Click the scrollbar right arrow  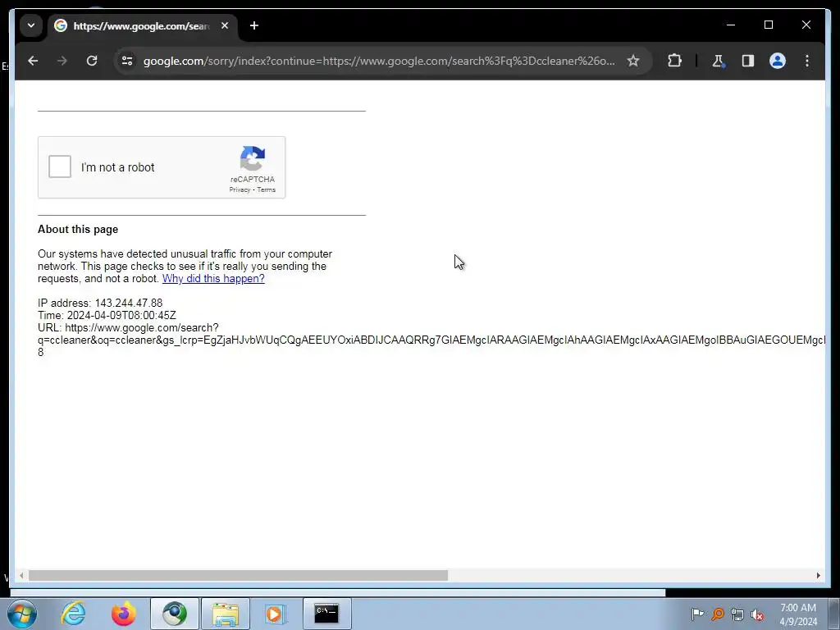coord(818,575)
